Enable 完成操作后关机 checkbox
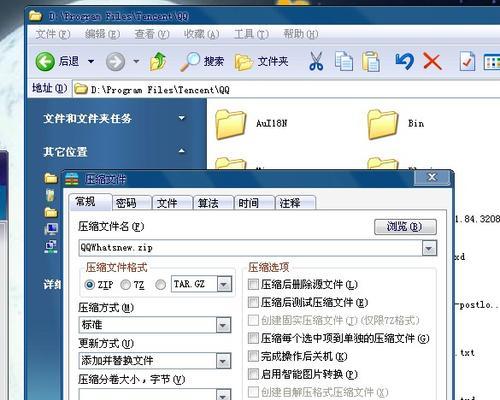500x400 pixels. click(253, 356)
